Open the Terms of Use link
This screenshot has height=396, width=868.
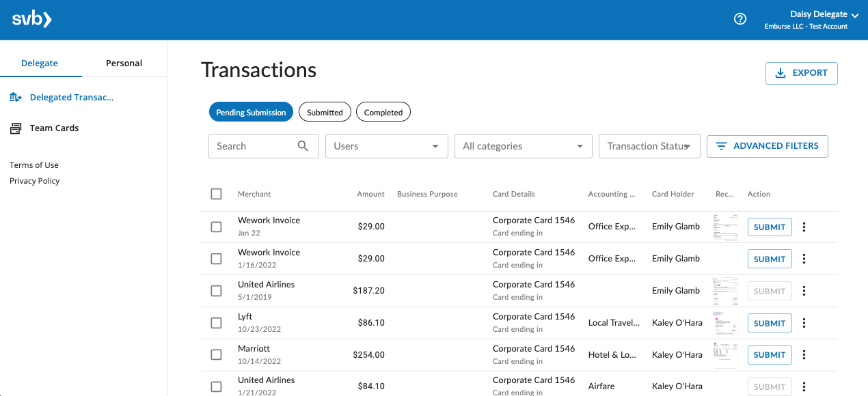tap(34, 165)
